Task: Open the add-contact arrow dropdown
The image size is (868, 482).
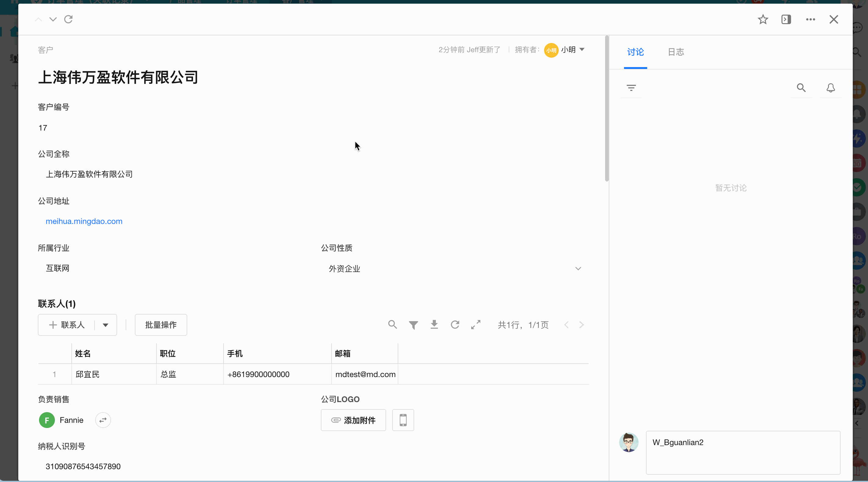Action: 106,325
